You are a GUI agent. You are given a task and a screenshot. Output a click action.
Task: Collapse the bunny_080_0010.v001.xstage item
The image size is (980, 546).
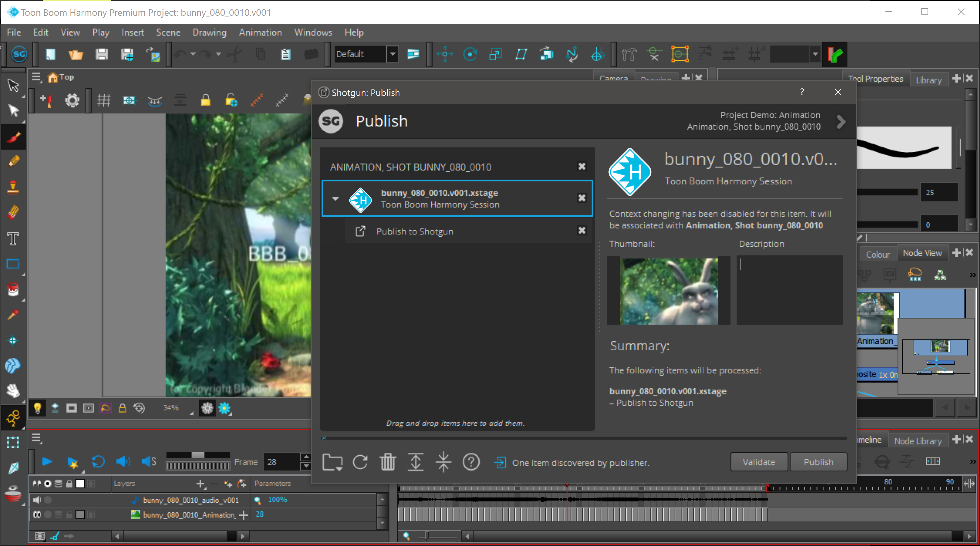pos(335,198)
